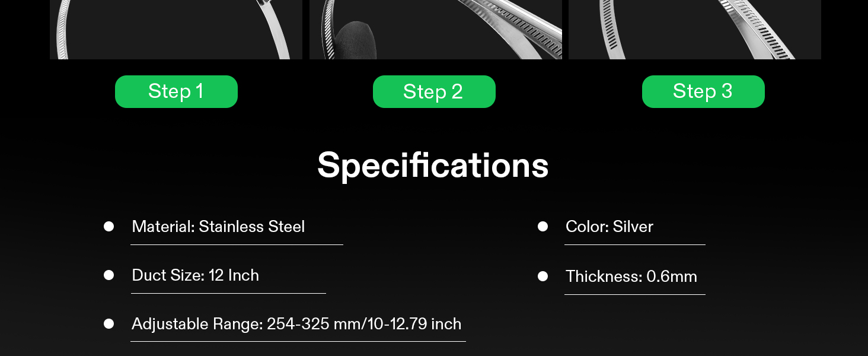Click the bullet beside Duct Size
Image resolution: width=868 pixels, height=356 pixels.
pyautogui.click(x=108, y=275)
